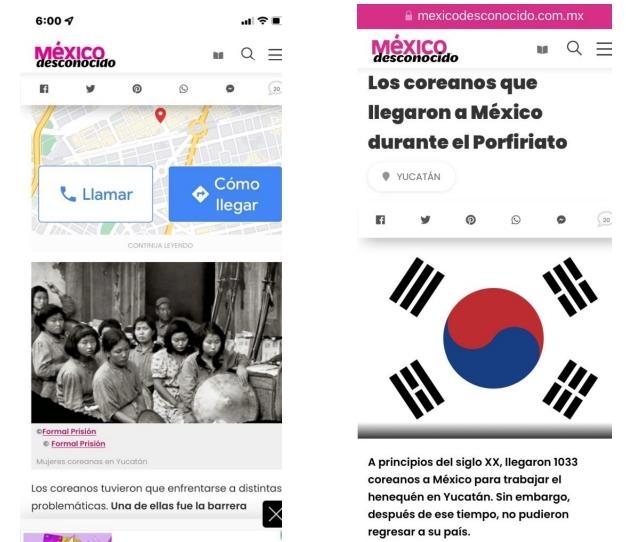
Task: Share on Facebook from left share bar
Action: pyautogui.click(x=44, y=89)
